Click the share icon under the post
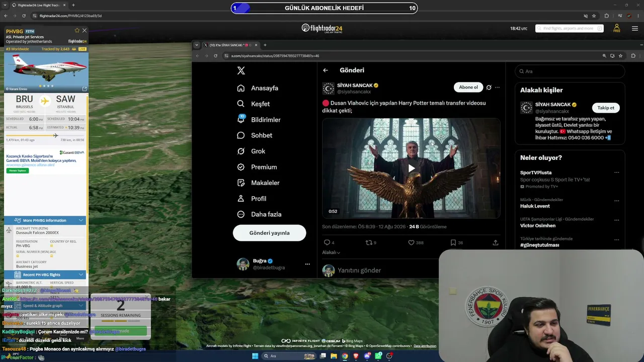Screen dimensions: 644x362 pos(496,242)
